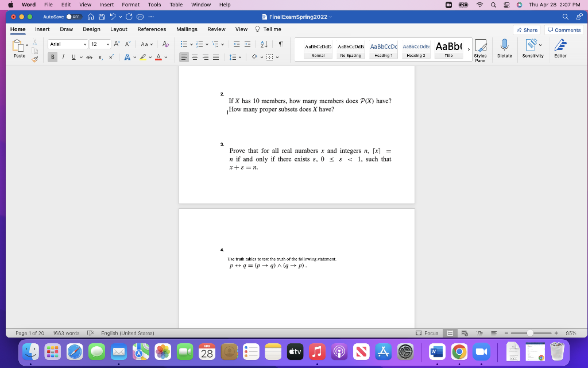Open the Sort dialog from the ribbon
This screenshot has width=588, height=368.
[264, 45]
